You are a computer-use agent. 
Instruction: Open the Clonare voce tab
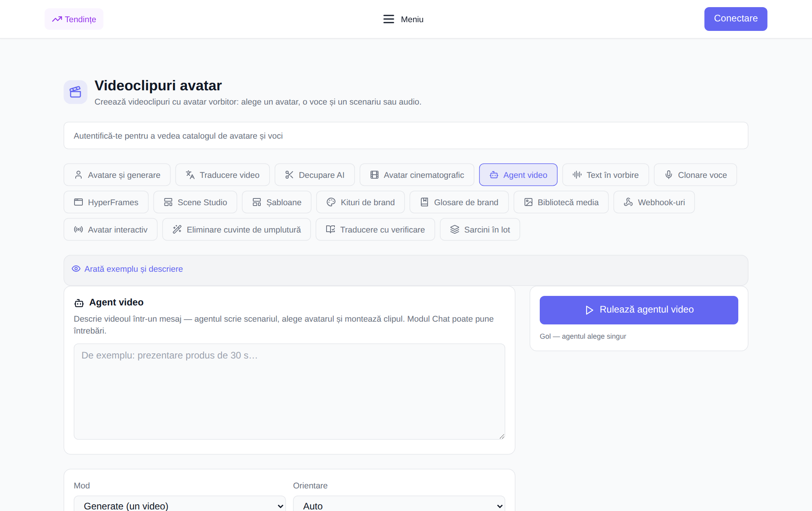(695, 175)
